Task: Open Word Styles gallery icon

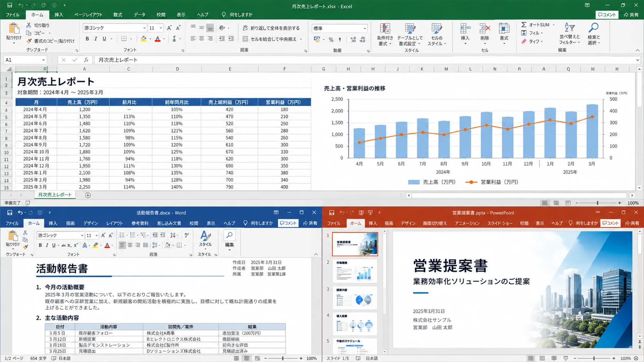Action: coord(205,235)
